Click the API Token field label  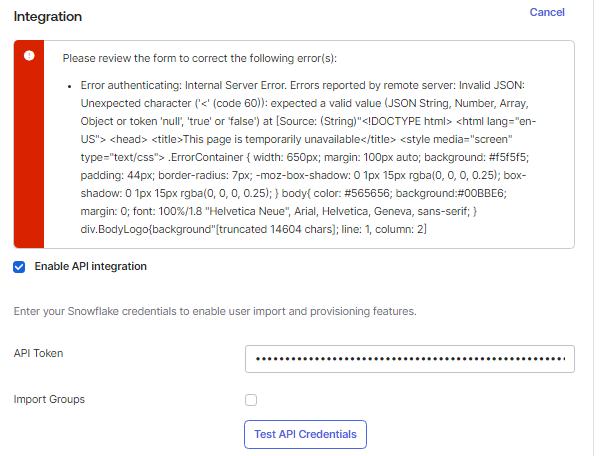pos(39,354)
